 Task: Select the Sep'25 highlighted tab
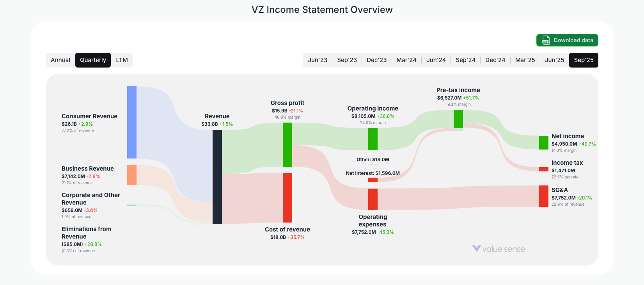[584, 60]
